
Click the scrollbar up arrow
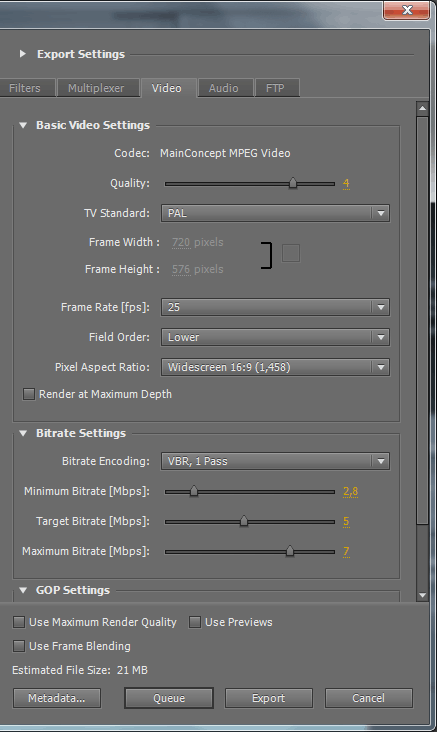pyautogui.click(x=423, y=109)
